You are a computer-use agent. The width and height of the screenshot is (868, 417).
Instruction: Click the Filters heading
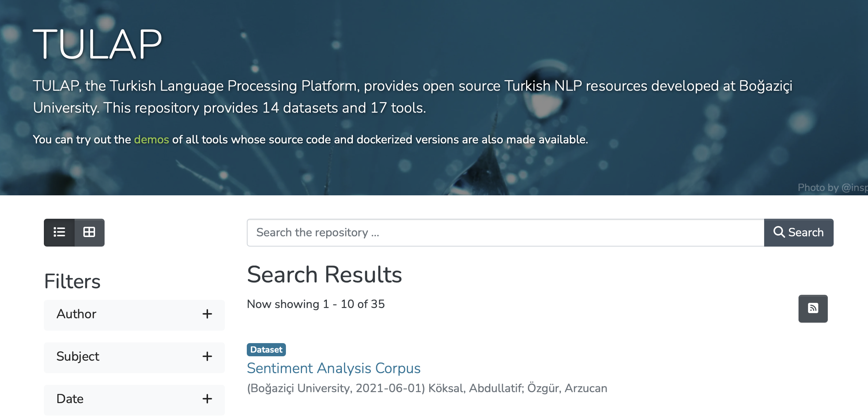pos(72,281)
